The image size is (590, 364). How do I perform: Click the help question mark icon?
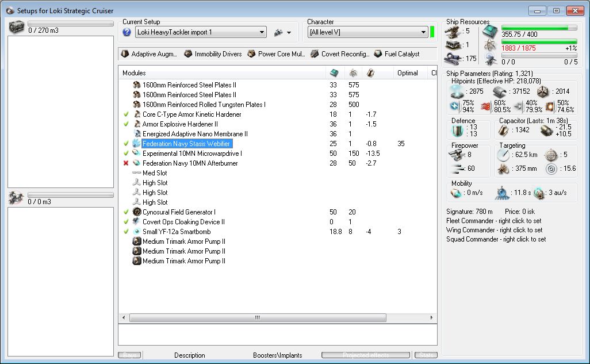coord(127,32)
